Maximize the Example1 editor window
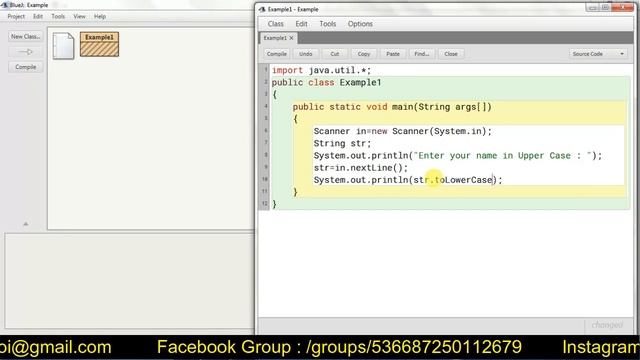 606,7
